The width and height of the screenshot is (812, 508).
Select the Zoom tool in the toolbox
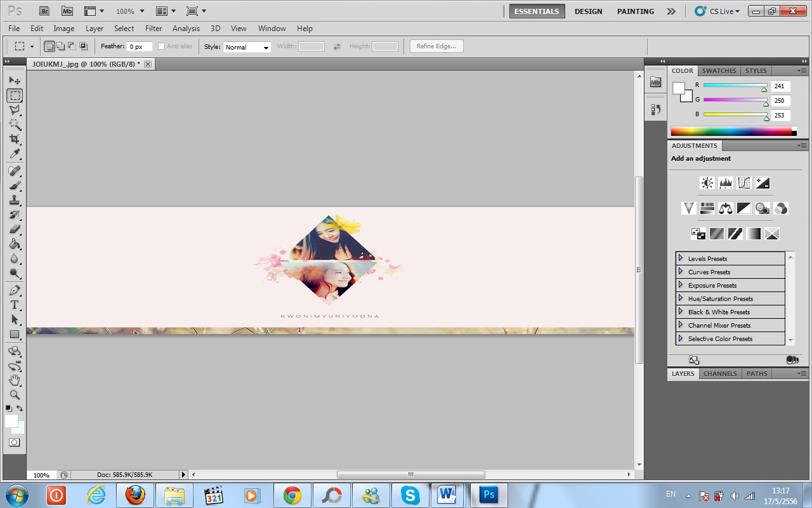click(x=15, y=394)
